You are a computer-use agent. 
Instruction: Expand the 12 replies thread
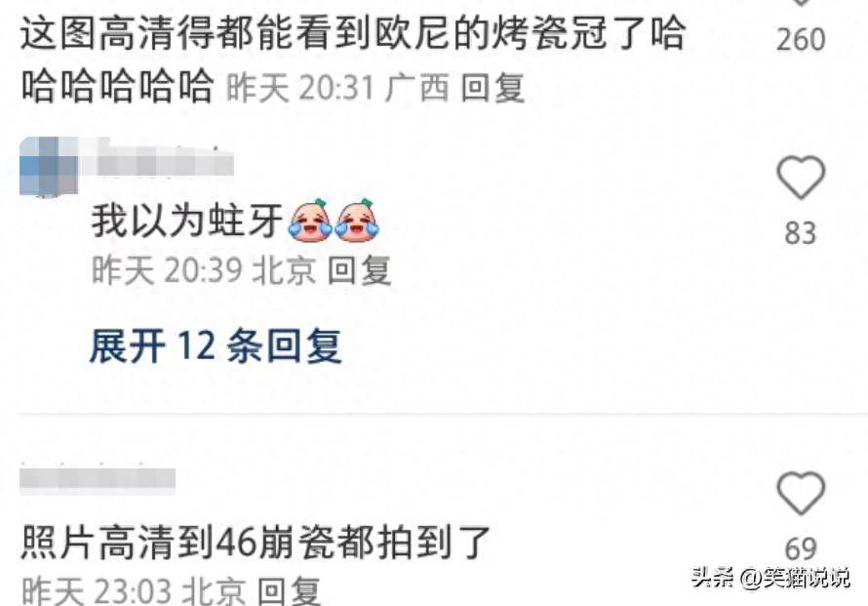[x=216, y=346]
